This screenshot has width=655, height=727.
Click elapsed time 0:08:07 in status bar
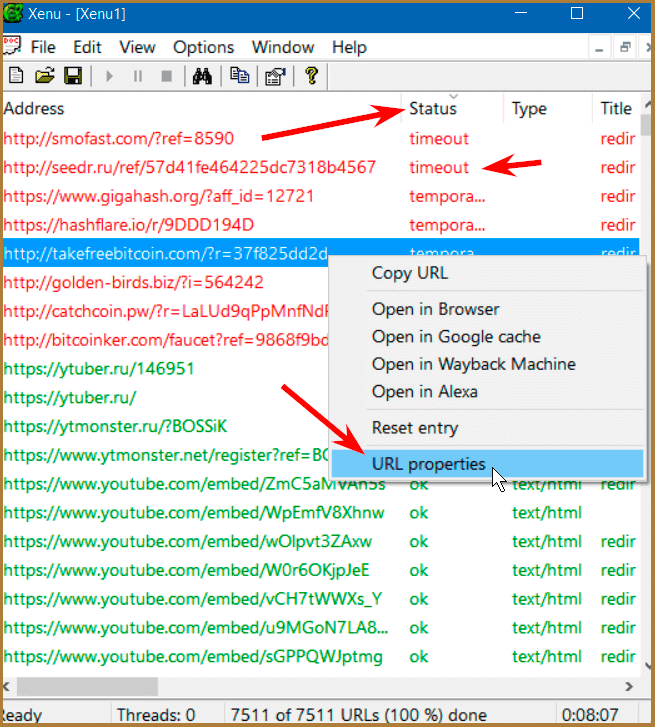click(590, 714)
